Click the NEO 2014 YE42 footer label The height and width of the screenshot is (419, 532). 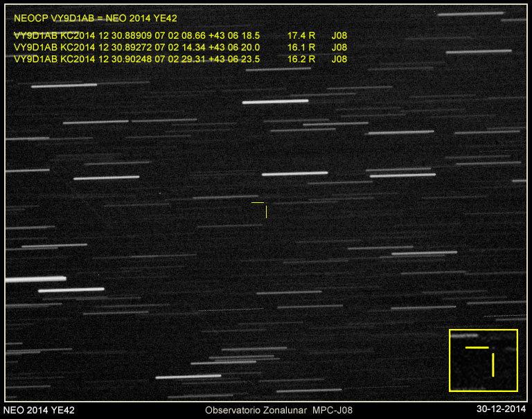(x=39, y=410)
